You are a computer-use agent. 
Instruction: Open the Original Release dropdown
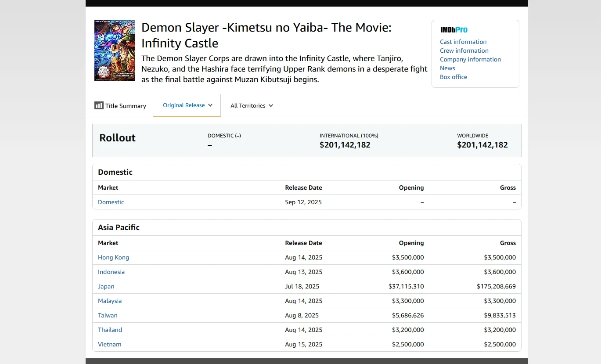point(187,105)
